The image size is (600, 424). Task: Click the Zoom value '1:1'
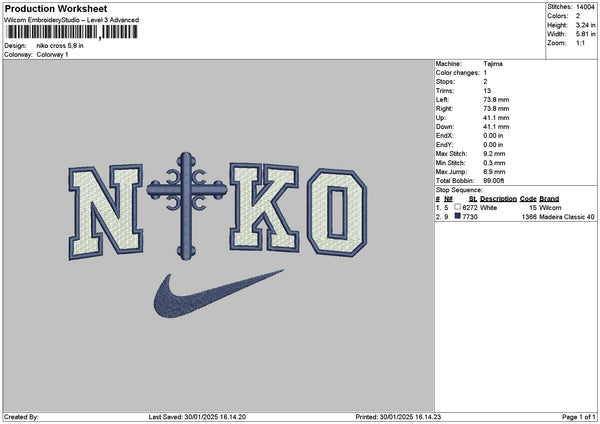click(x=580, y=43)
